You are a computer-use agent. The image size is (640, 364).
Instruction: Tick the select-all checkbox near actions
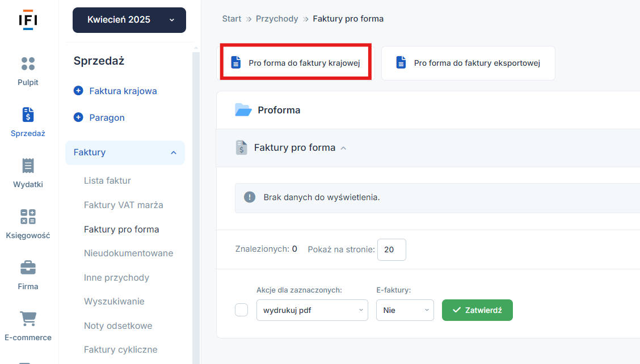[241, 310]
